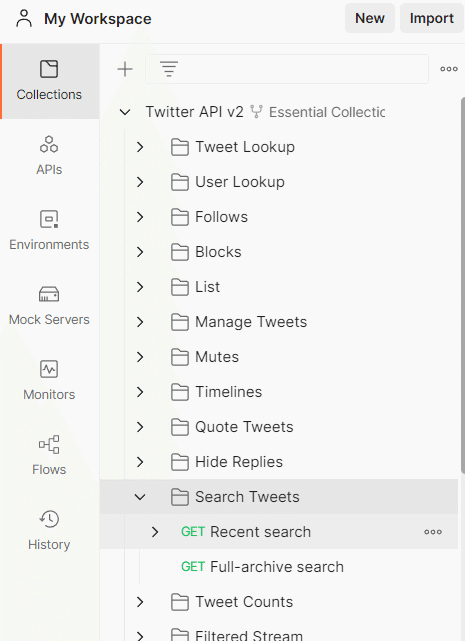Open Mock Servers from the sidebar
This screenshot has height=641, width=465.
[49, 305]
